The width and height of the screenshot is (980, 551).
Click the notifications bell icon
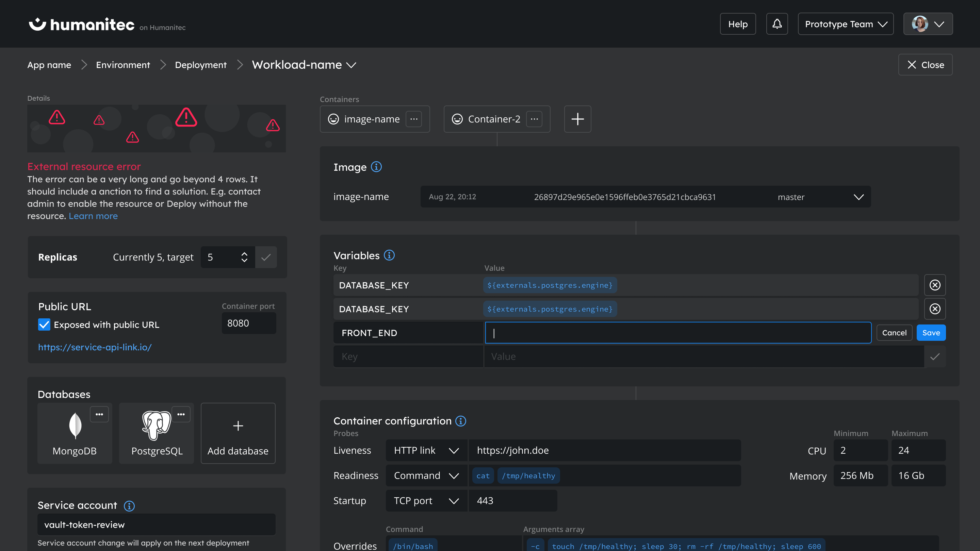click(777, 24)
